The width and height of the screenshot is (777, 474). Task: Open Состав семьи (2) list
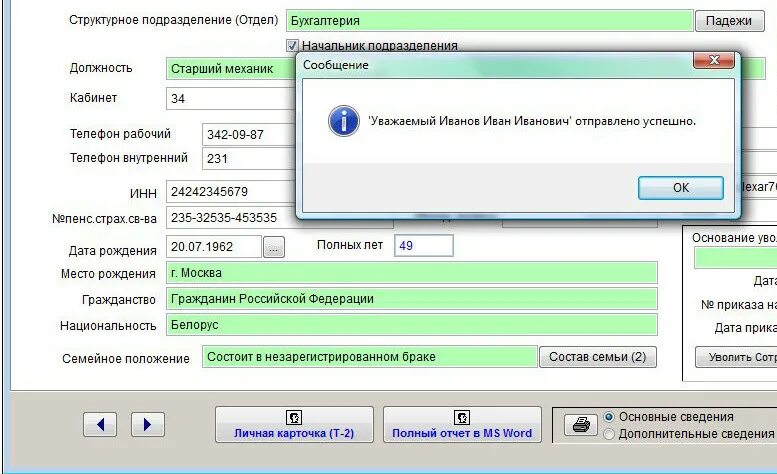(598, 357)
